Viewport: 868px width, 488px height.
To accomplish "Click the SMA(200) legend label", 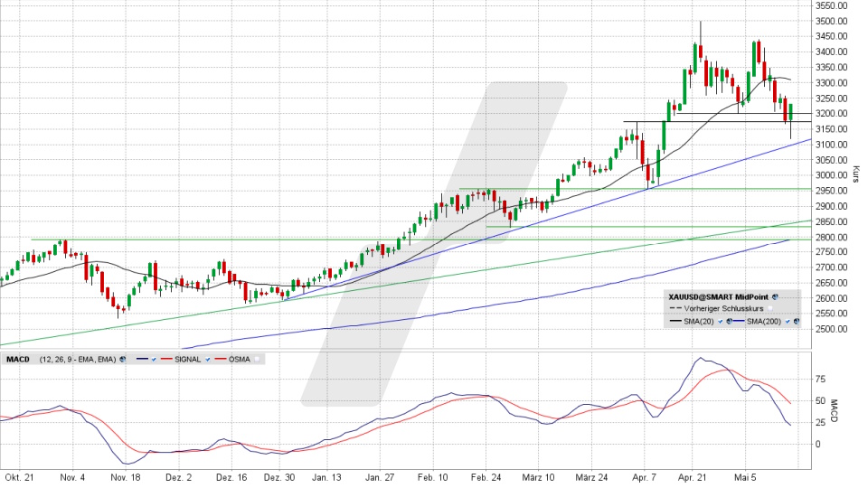I will pyautogui.click(x=764, y=321).
